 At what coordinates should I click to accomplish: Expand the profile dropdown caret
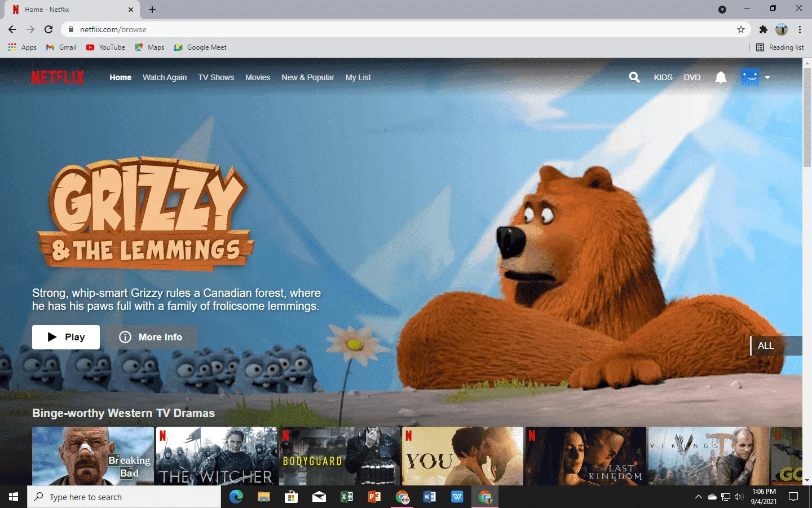(x=767, y=77)
